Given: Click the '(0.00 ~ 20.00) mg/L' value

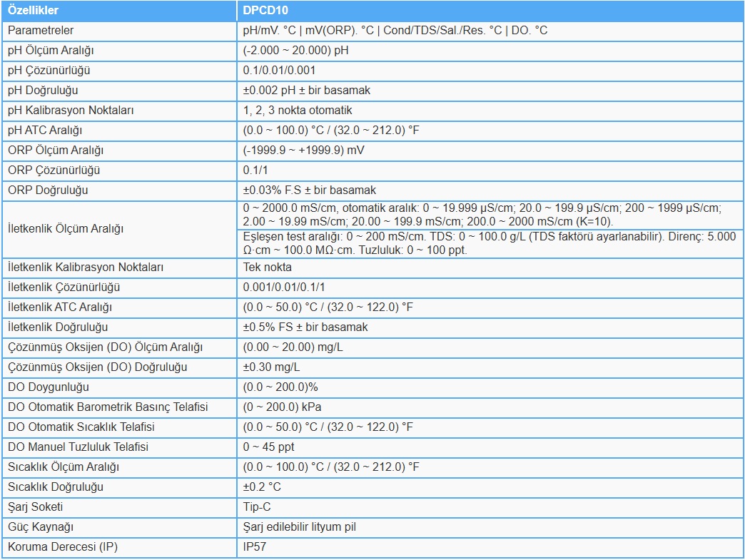Looking at the screenshot, I should click(x=293, y=347).
